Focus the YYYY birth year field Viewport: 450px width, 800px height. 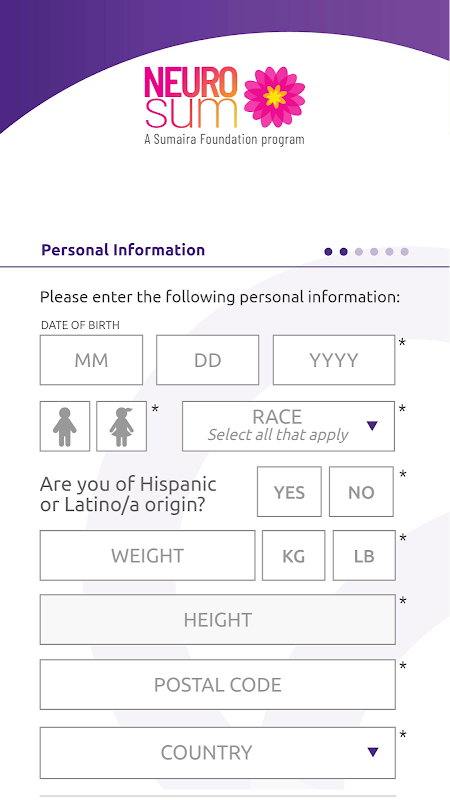[334, 360]
